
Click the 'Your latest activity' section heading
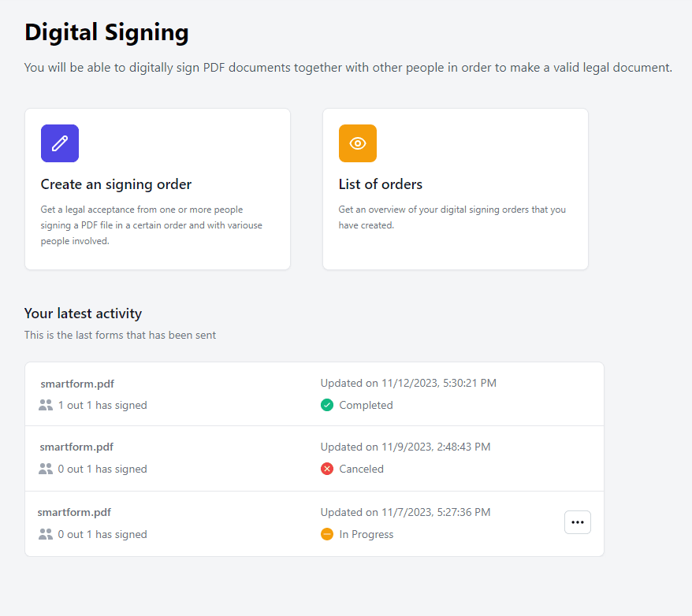(83, 314)
